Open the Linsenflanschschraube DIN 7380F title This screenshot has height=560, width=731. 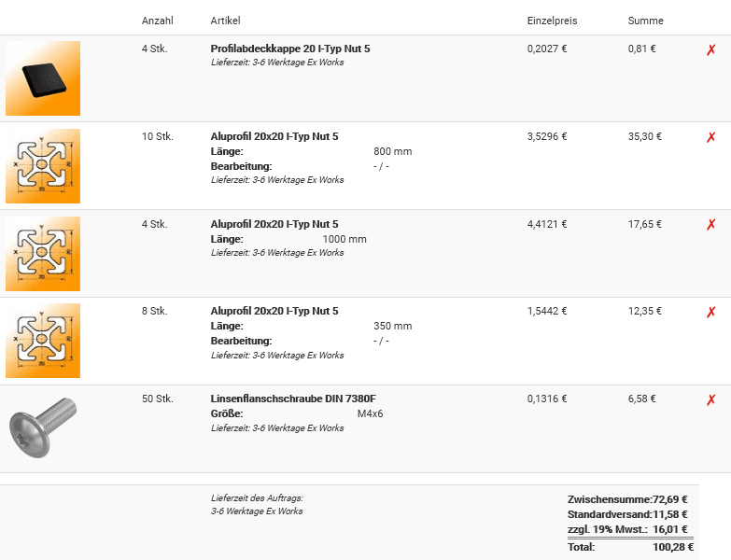[x=293, y=399]
